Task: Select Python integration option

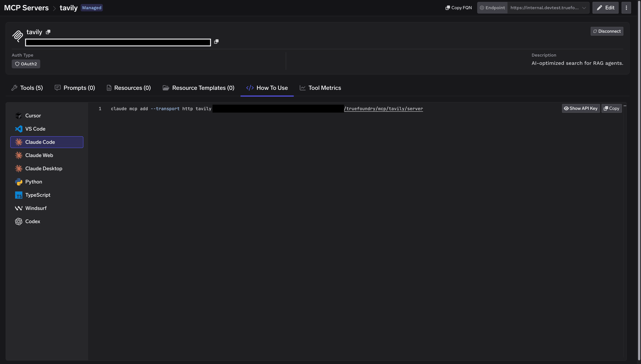Action: [47, 182]
